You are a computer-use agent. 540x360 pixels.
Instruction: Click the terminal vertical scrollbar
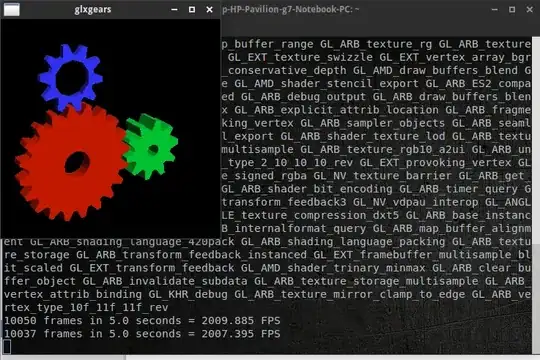(x=536, y=195)
